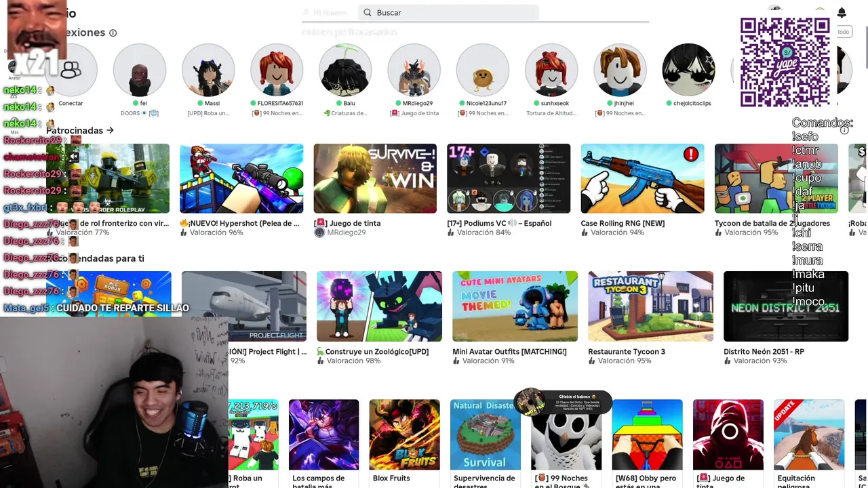Click the Case Rolling RNG [NEW] title
This screenshot has height=488, width=868.
coord(623,223)
